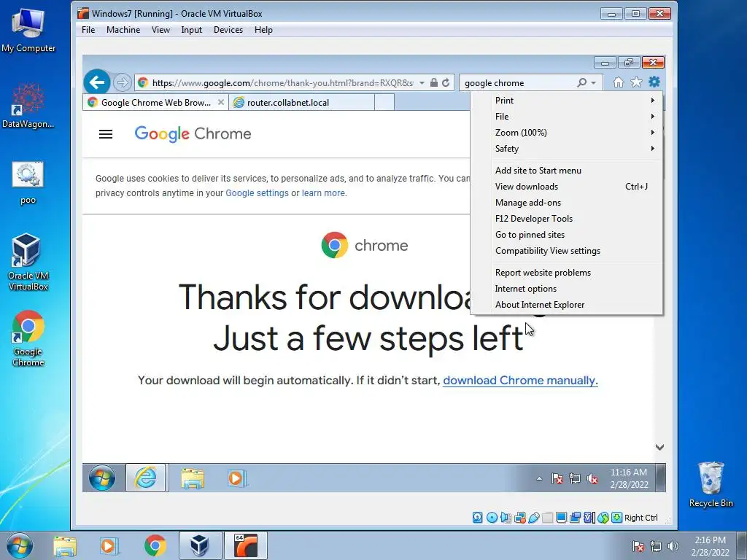This screenshot has height=560, width=747.
Task: Expand the Print submenu arrow
Action: point(653,101)
